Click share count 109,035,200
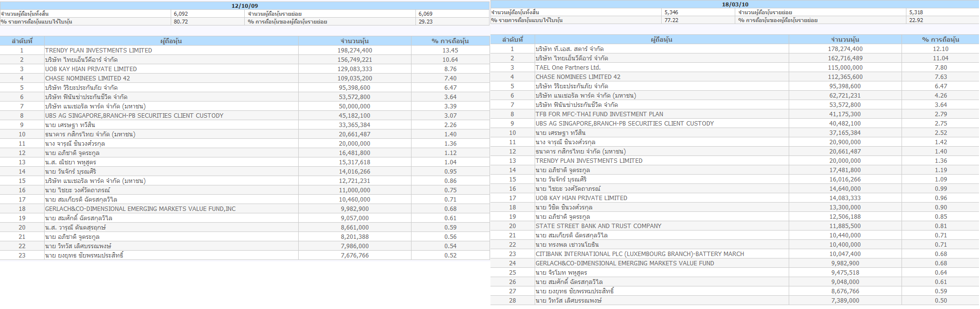 pos(355,78)
